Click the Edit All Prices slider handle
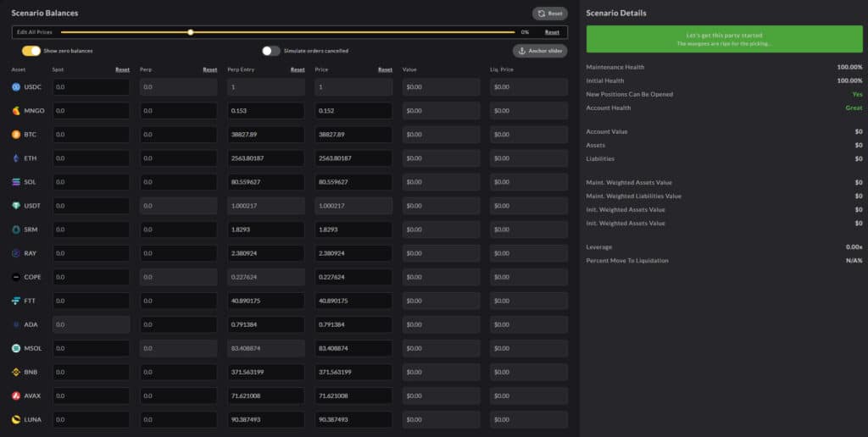Screen dimensions: 868x437 pos(191,32)
